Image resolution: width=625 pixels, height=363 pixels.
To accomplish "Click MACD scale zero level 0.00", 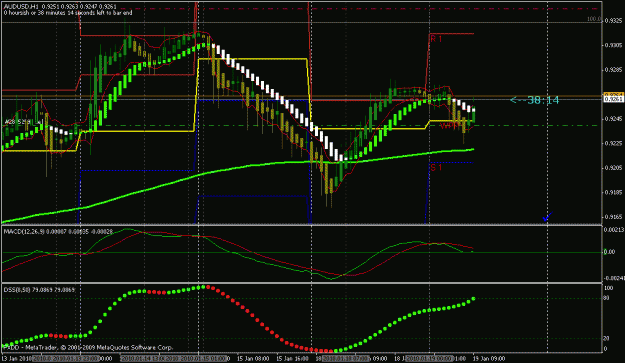I will pyautogui.click(x=609, y=252).
